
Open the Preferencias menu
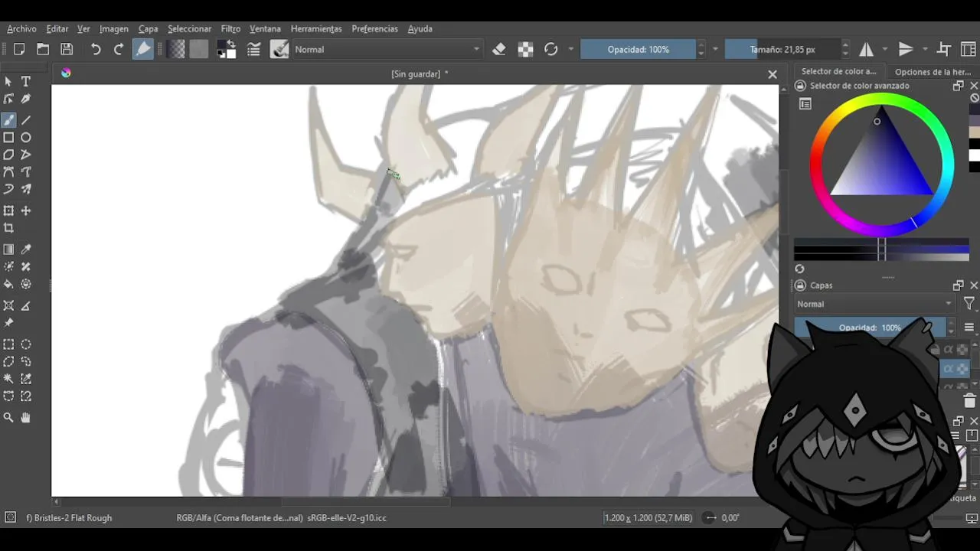pos(374,28)
